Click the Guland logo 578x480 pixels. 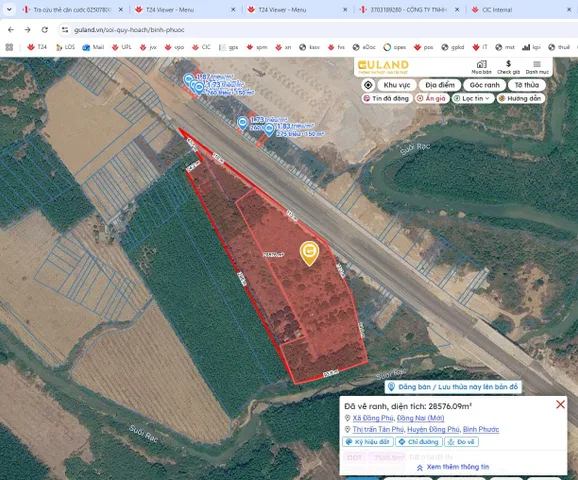[383, 67]
